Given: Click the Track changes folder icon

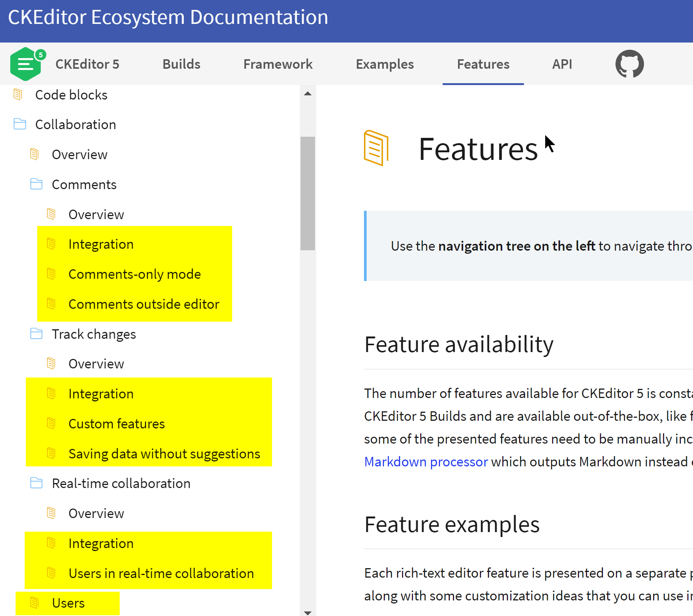Looking at the screenshot, I should point(36,334).
